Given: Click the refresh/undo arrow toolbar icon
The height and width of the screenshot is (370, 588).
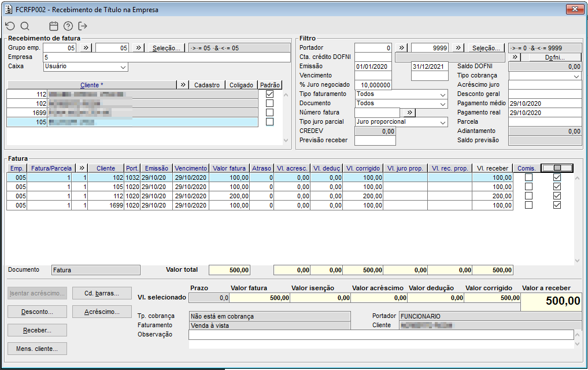Looking at the screenshot, I should coord(10,26).
